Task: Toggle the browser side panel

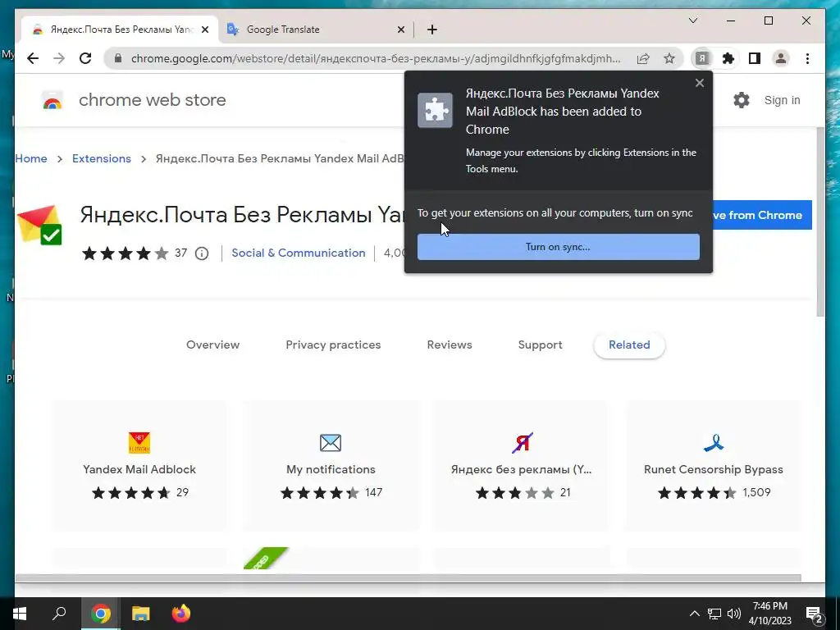Action: point(755,58)
